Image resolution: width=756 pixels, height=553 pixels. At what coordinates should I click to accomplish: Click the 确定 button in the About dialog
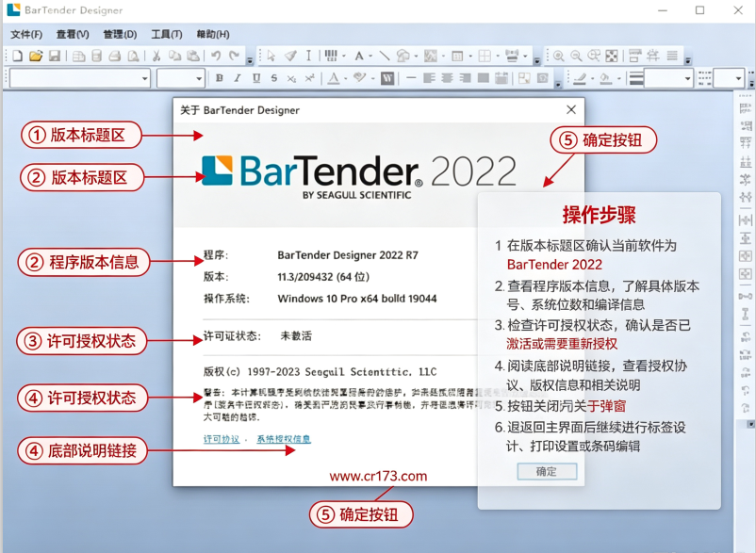click(x=547, y=471)
